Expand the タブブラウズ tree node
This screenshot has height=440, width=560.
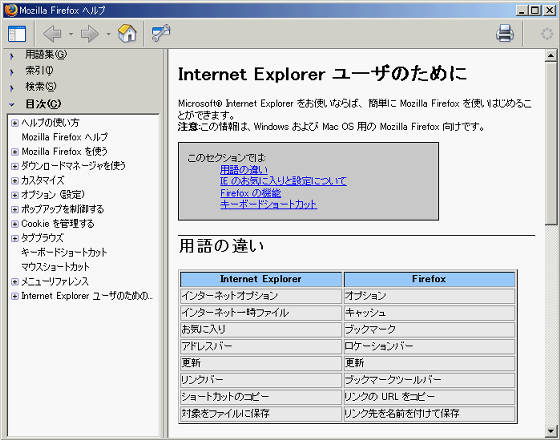[15, 238]
